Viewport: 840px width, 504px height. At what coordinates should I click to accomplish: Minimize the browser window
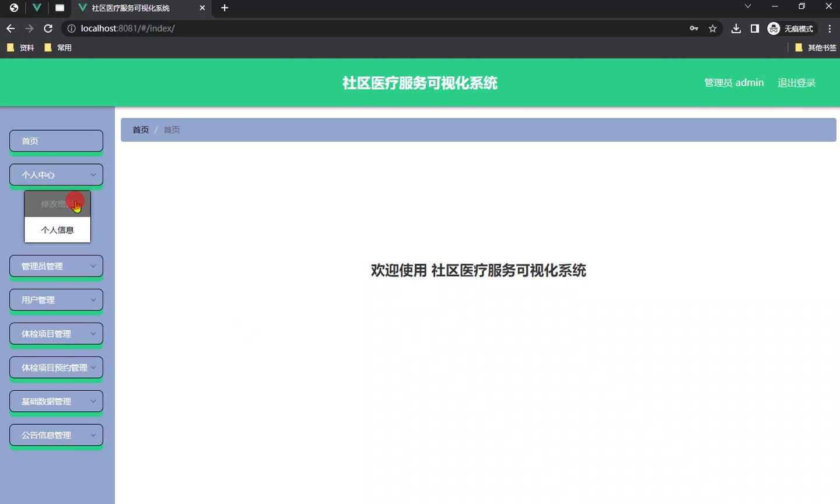(775, 6)
